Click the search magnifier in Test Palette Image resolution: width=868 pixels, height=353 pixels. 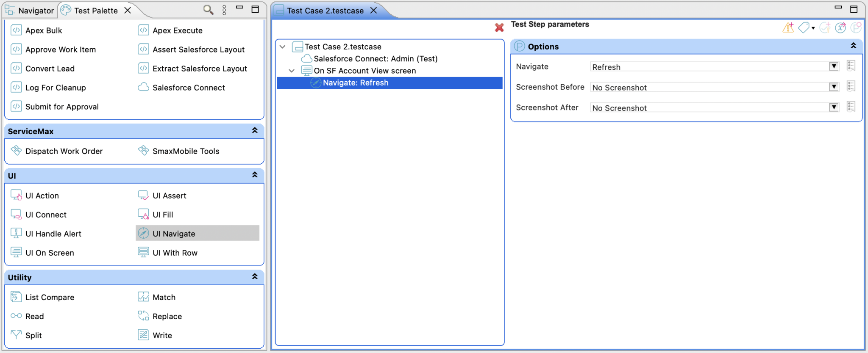pyautogui.click(x=208, y=10)
